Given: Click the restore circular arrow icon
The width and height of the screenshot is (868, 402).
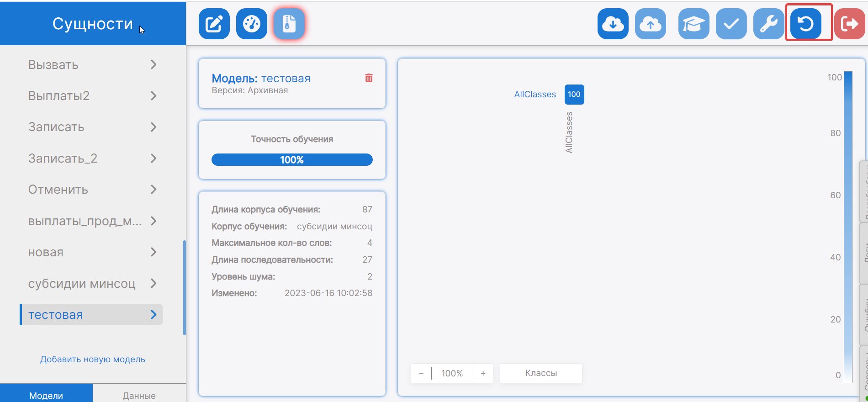Looking at the screenshot, I should coord(806,24).
